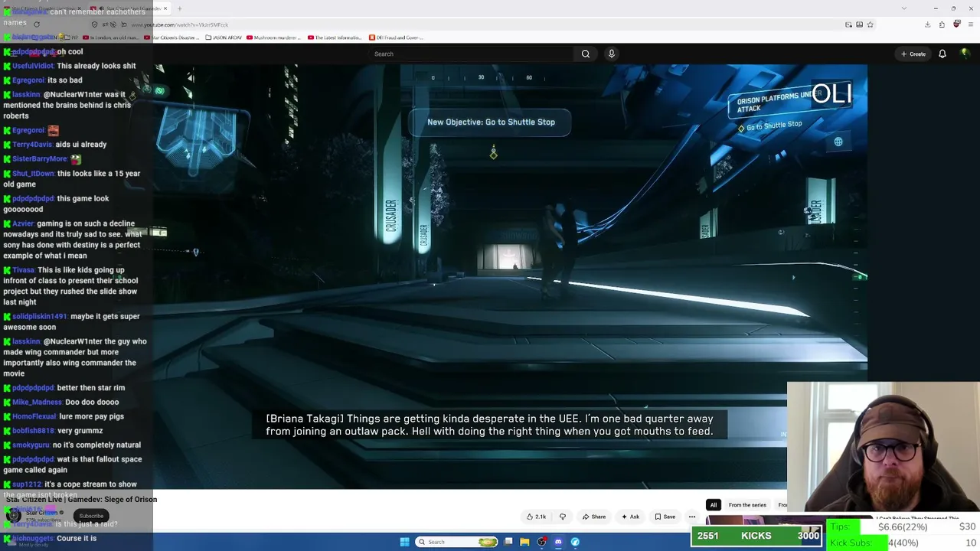
Task: Select the From the series chip
Action: click(x=747, y=505)
